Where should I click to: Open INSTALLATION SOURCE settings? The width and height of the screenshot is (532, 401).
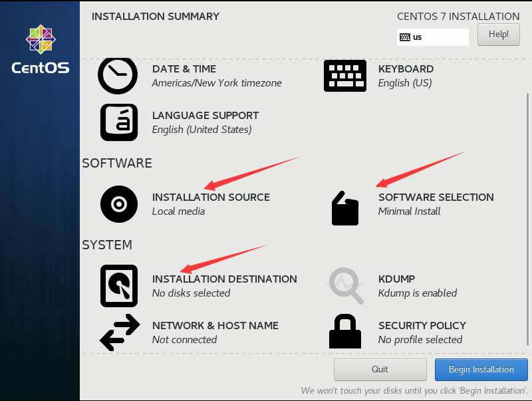point(211,197)
